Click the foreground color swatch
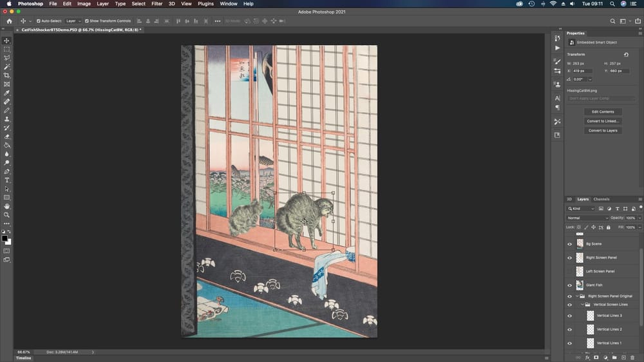The width and height of the screenshot is (644, 362). pyautogui.click(x=5, y=238)
